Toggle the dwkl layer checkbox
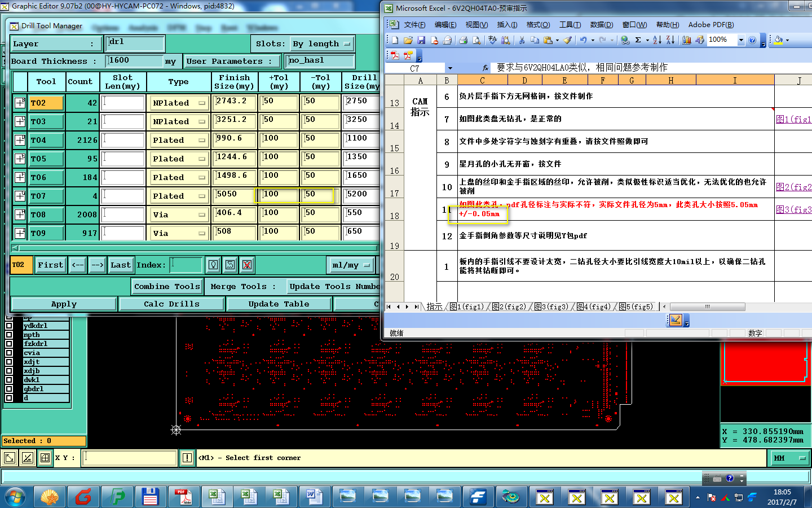Screen dimensions: 812x508 pyautogui.click(x=8, y=380)
